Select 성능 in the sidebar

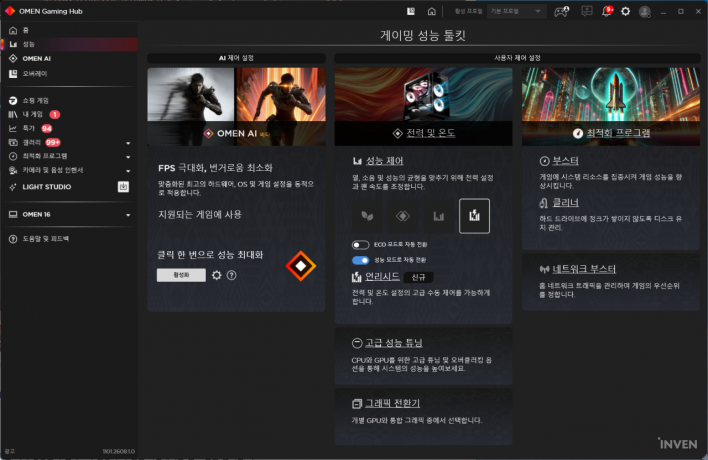point(69,44)
